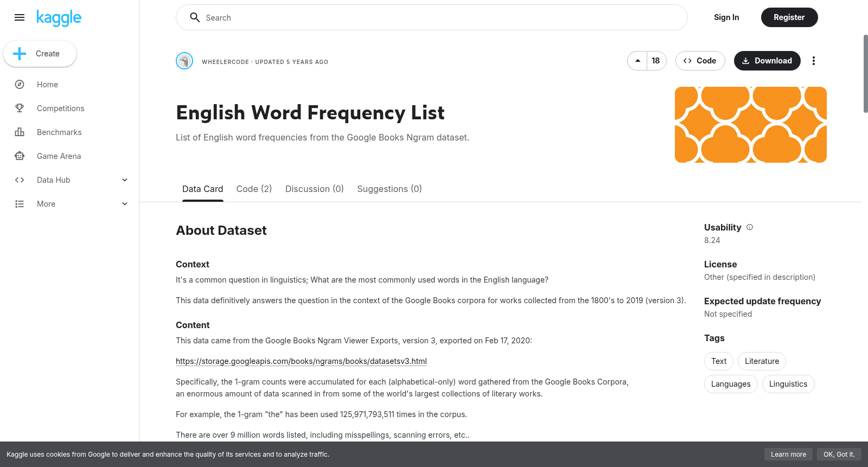Image resolution: width=868 pixels, height=467 pixels.
Task: Click the Usability score 8.24
Action: [712, 240]
